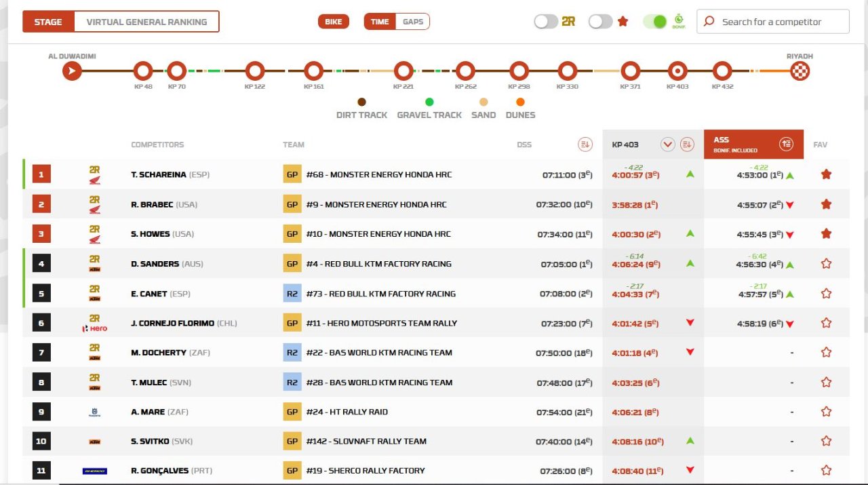Click the Al Duwadimi start icon
The image size is (868, 485).
pyautogui.click(x=72, y=71)
